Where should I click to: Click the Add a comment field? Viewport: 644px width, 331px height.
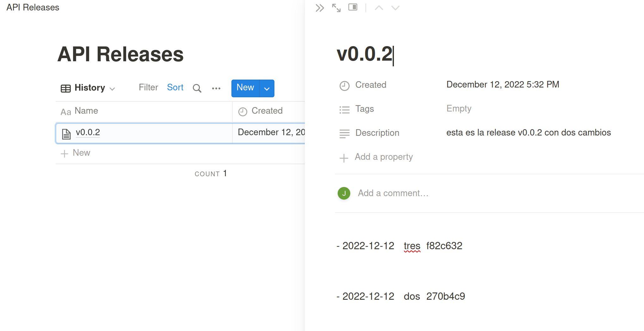pyautogui.click(x=393, y=193)
